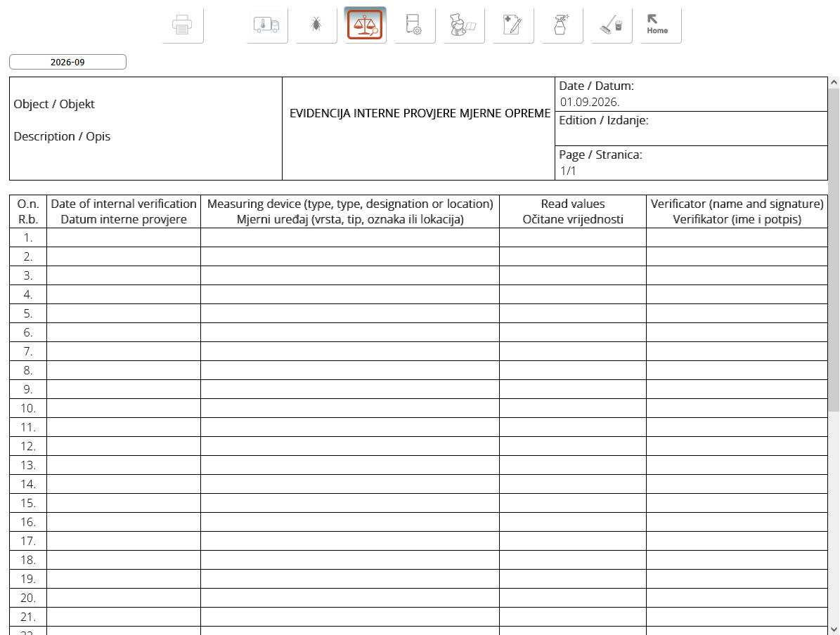Select the scales measuring equipment icon
The width and height of the screenshot is (840, 635).
pos(365,25)
